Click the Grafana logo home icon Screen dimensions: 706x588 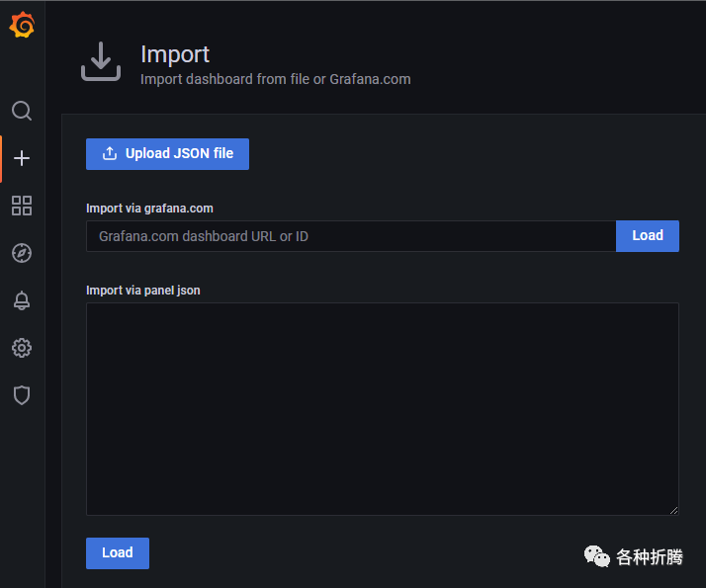click(22, 26)
